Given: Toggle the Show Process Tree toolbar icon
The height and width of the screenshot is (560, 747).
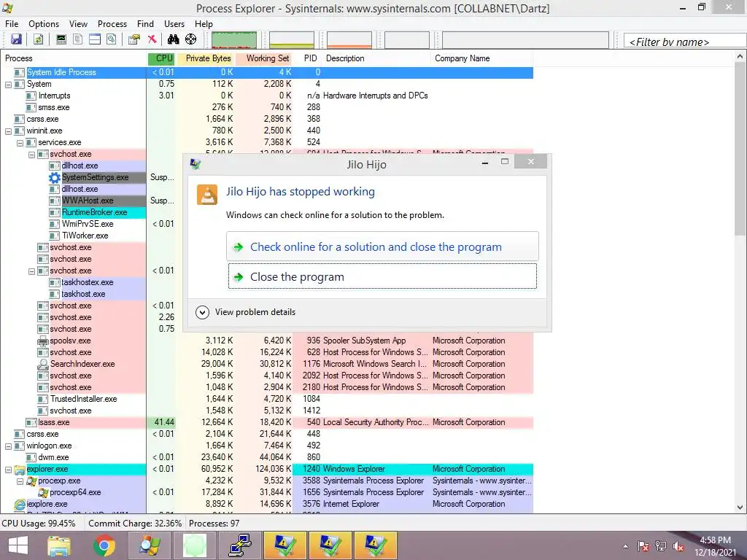Looking at the screenshot, I should 77,39.
